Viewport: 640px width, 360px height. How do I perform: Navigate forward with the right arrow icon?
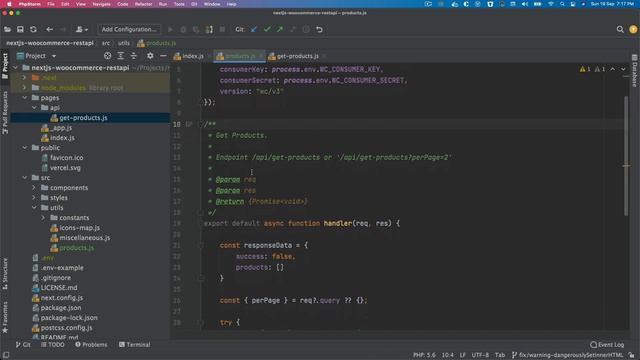tap(63, 29)
